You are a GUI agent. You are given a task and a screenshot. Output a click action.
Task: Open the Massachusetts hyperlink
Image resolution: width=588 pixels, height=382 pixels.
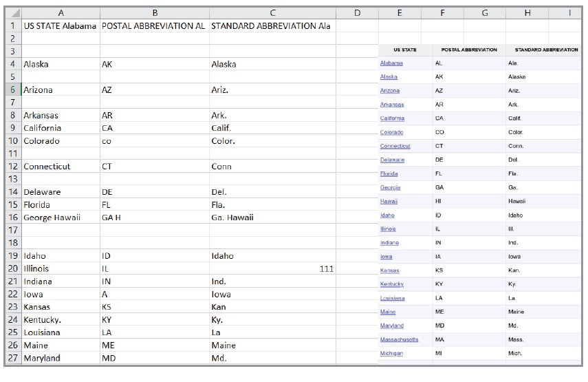[x=399, y=339]
